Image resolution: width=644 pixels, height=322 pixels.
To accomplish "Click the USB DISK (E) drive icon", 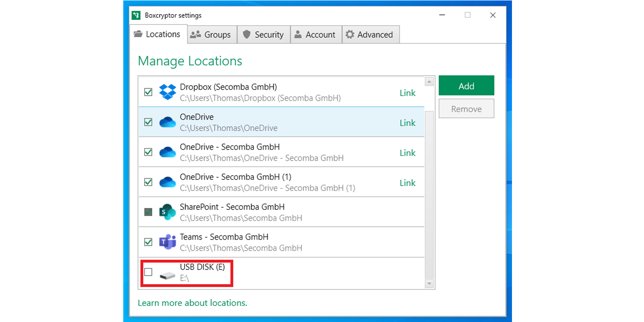I will click(167, 276).
